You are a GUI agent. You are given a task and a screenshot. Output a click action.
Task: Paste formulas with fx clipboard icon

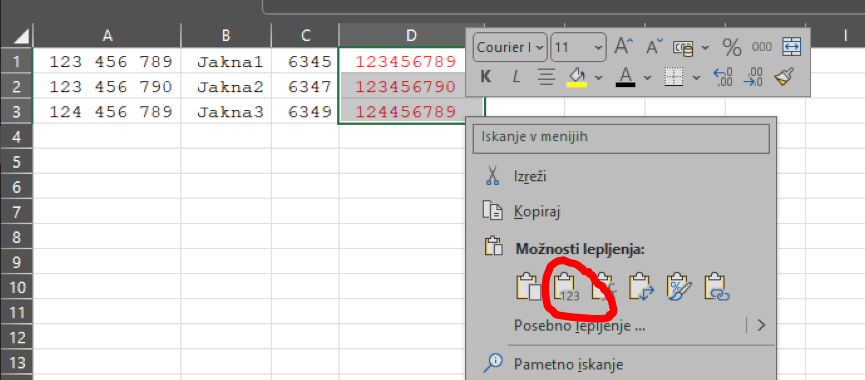tap(604, 287)
